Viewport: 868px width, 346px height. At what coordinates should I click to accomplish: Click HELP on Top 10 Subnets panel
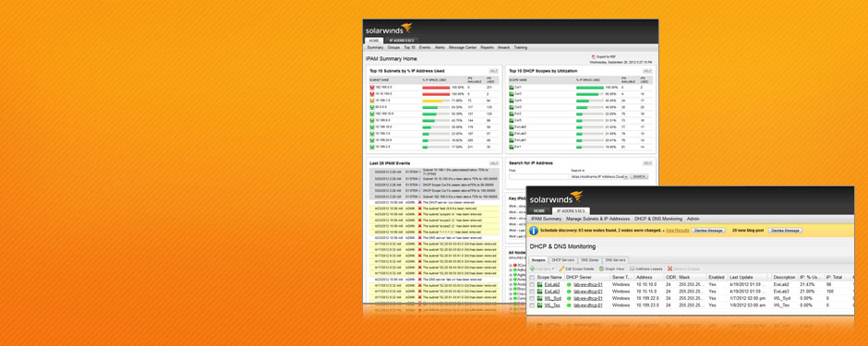point(493,71)
